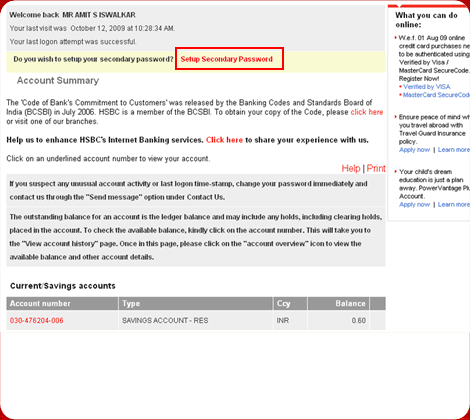Click the Account Summary heading
The height and width of the screenshot is (420, 470).
(x=58, y=81)
